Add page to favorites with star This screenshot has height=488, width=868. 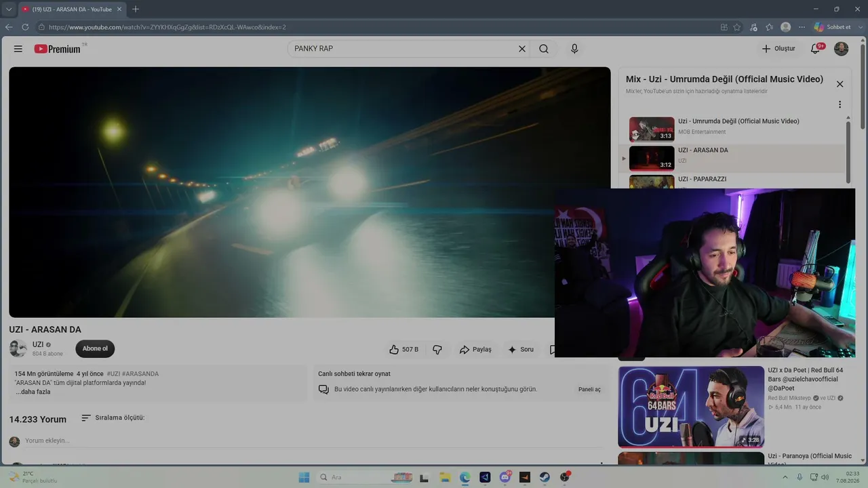737,27
